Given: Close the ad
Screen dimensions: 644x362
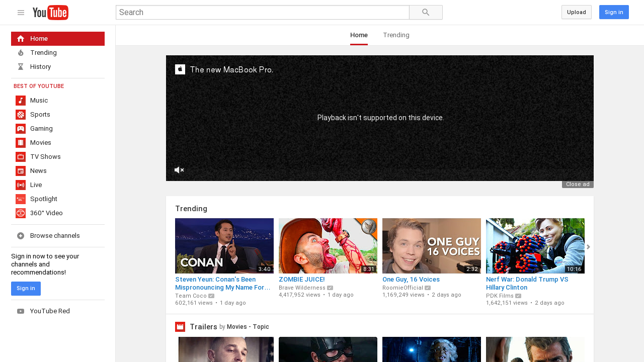Looking at the screenshot, I should click(x=578, y=185).
